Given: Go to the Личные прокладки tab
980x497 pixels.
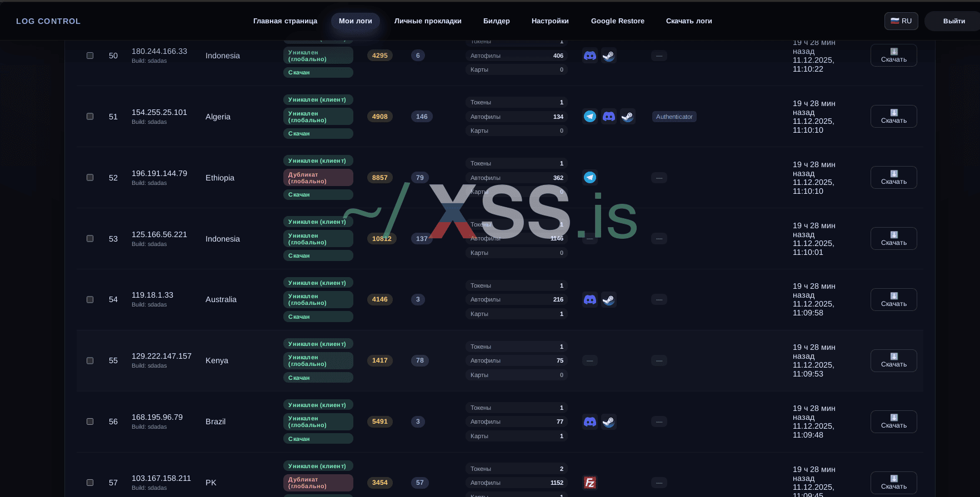Looking at the screenshot, I should click(x=428, y=21).
